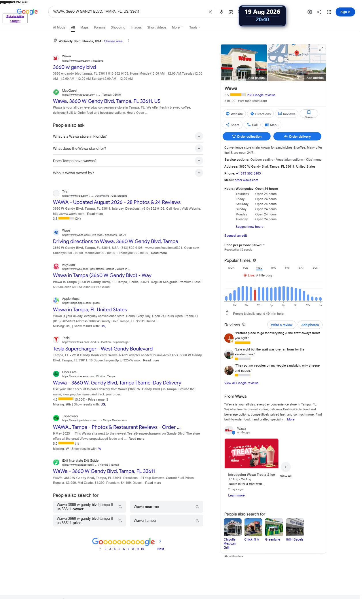Viewport: 364px width, 599px height.
Task: Open quick settings gear icon
Action: tap(310, 12)
